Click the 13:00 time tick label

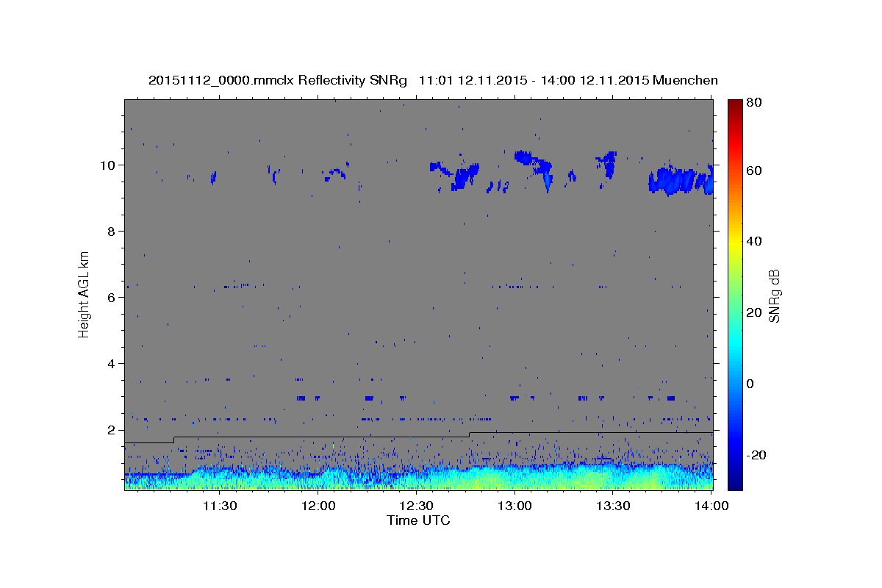tap(514, 506)
